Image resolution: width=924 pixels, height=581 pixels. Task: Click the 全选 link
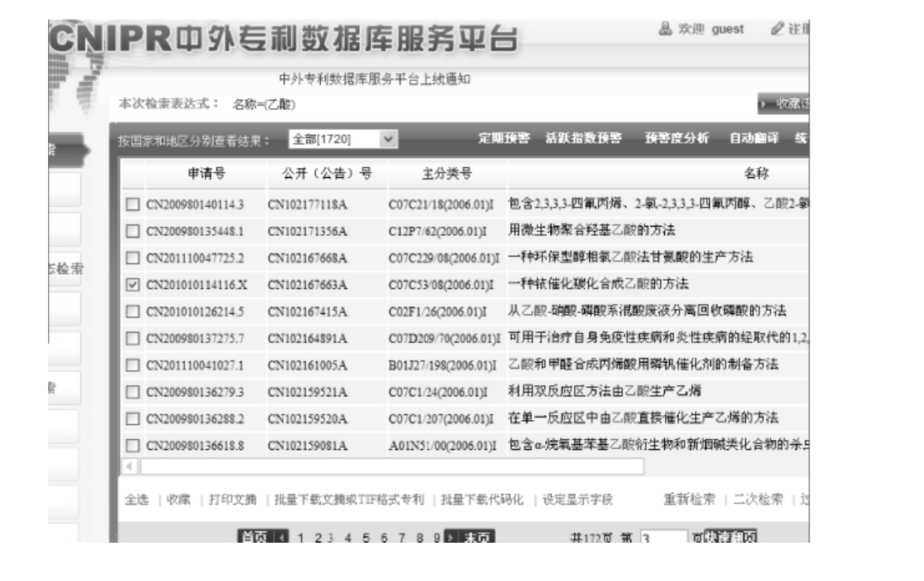pyautogui.click(x=136, y=499)
